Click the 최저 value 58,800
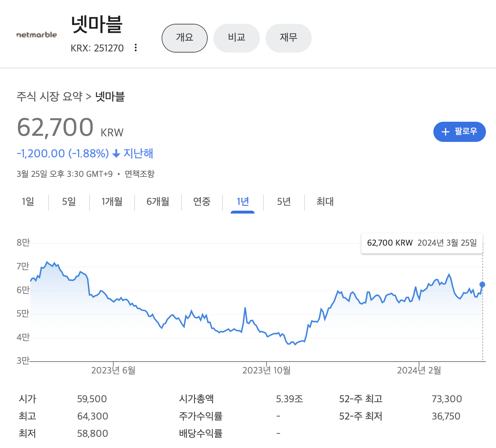The height and width of the screenshot is (448, 496). (93, 434)
